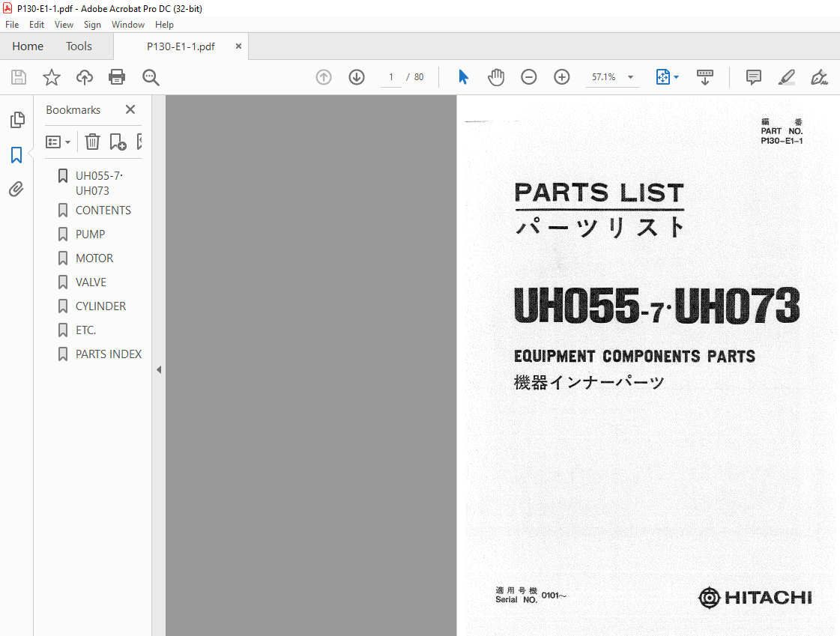The image size is (840, 636).
Task: Open the Sign document pen tool
Action: (819, 78)
